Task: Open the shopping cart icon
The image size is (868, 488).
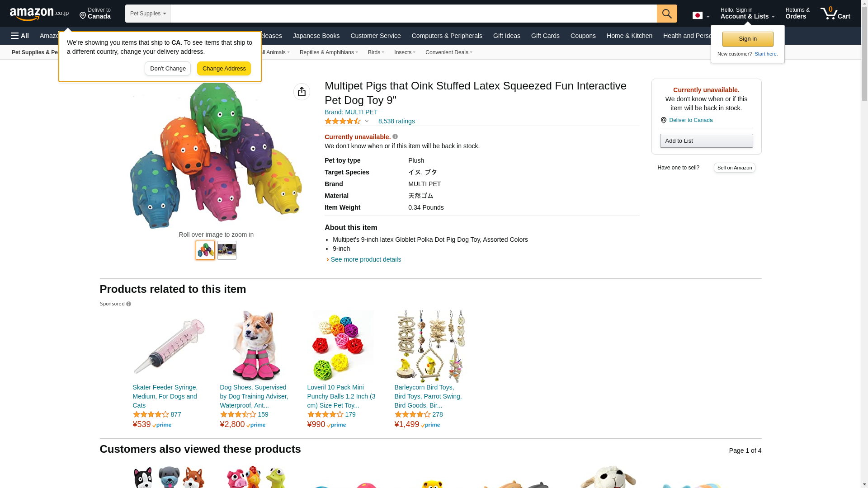Action: pyautogui.click(x=835, y=14)
